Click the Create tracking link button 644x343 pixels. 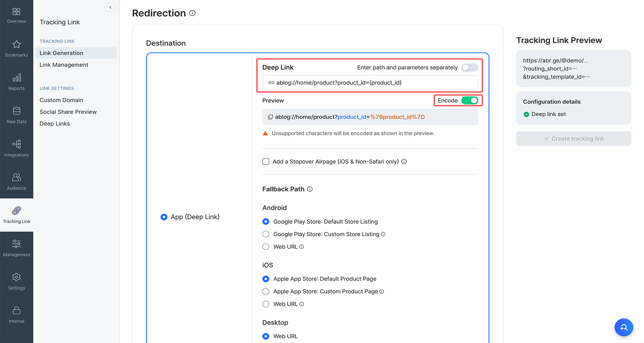pos(574,138)
